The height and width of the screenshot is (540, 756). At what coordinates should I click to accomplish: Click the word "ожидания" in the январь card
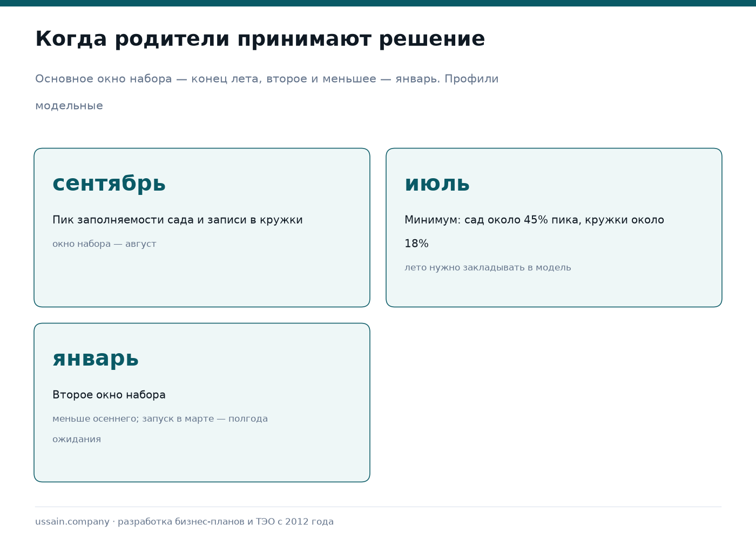(x=77, y=440)
